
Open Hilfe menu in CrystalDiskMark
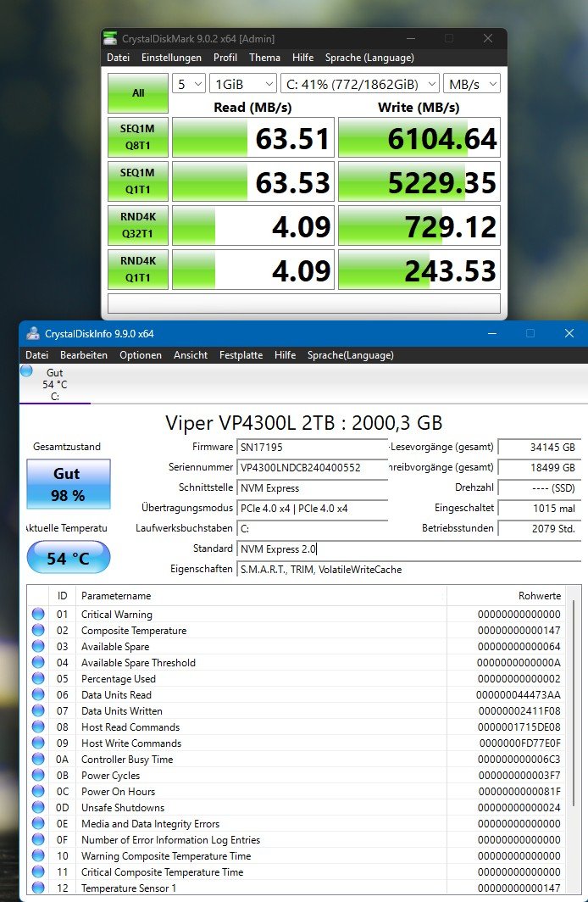pyautogui.click(x=303, y=58)
